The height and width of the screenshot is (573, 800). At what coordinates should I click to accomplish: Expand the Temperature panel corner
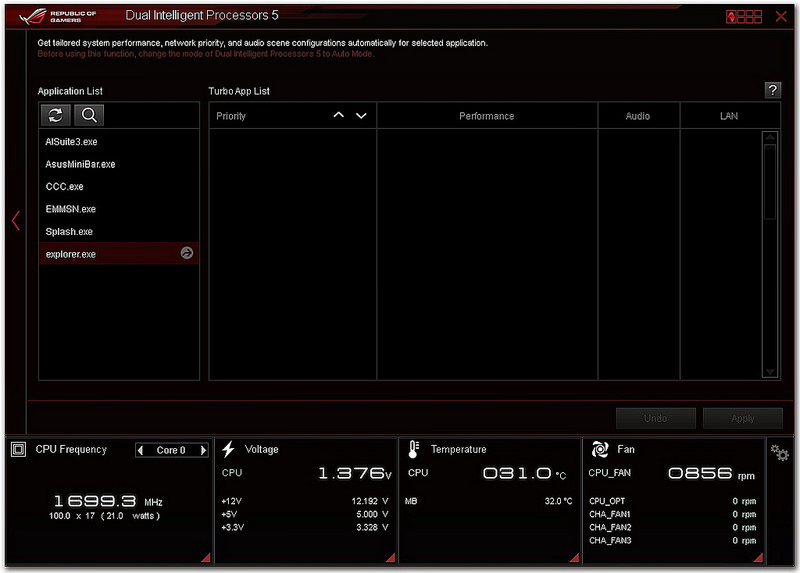point(574,558)
